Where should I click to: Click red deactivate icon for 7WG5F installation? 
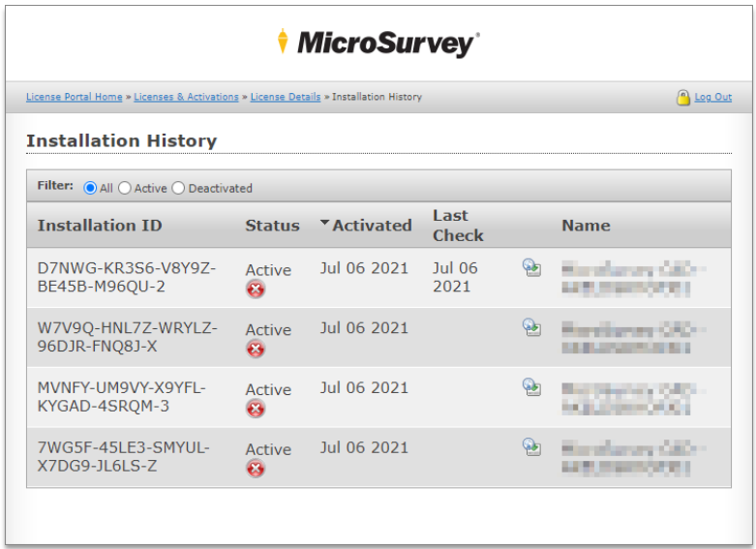point(256,470)
